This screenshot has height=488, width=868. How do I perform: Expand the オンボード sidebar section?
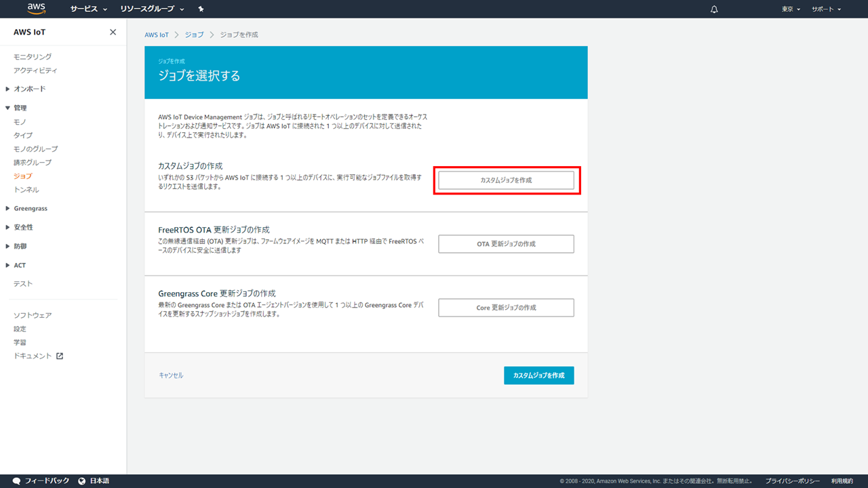(29, 89)
